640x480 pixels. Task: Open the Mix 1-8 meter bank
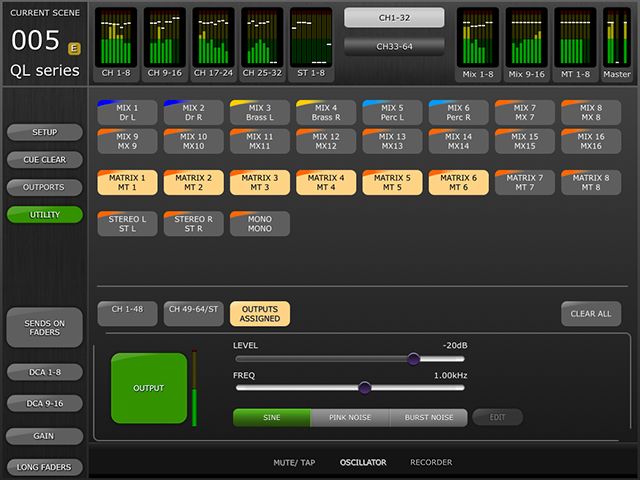click(x=478, y=44)
